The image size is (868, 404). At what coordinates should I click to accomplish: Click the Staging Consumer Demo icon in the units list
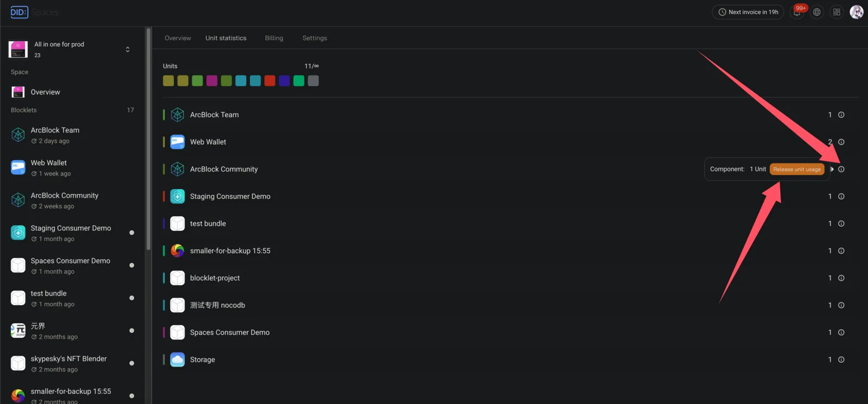(x=177, y=196)
